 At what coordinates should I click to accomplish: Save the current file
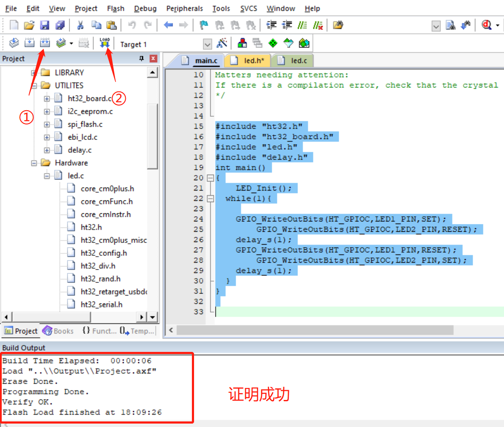click(x=44, y=25)
